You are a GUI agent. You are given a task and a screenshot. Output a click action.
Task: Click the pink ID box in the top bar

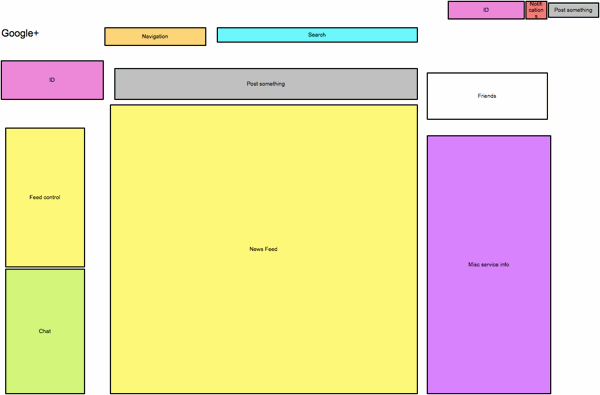(x=486, y=10)
